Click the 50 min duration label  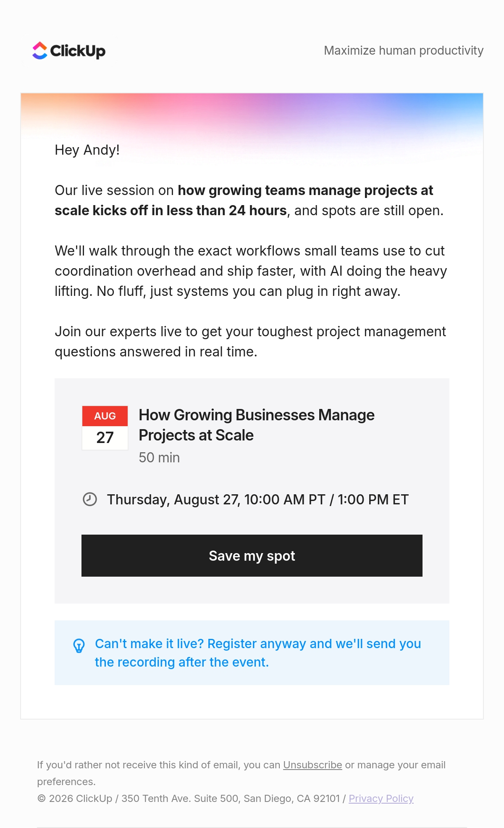tap(159, 458)
